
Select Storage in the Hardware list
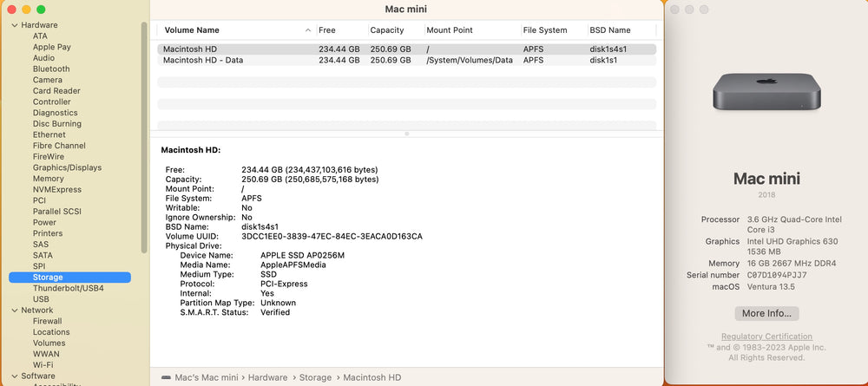(x=48, y=278)
